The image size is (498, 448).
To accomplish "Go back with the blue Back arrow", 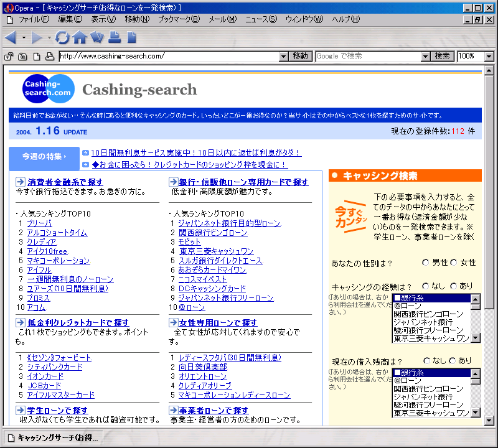I will click(11, 37).
